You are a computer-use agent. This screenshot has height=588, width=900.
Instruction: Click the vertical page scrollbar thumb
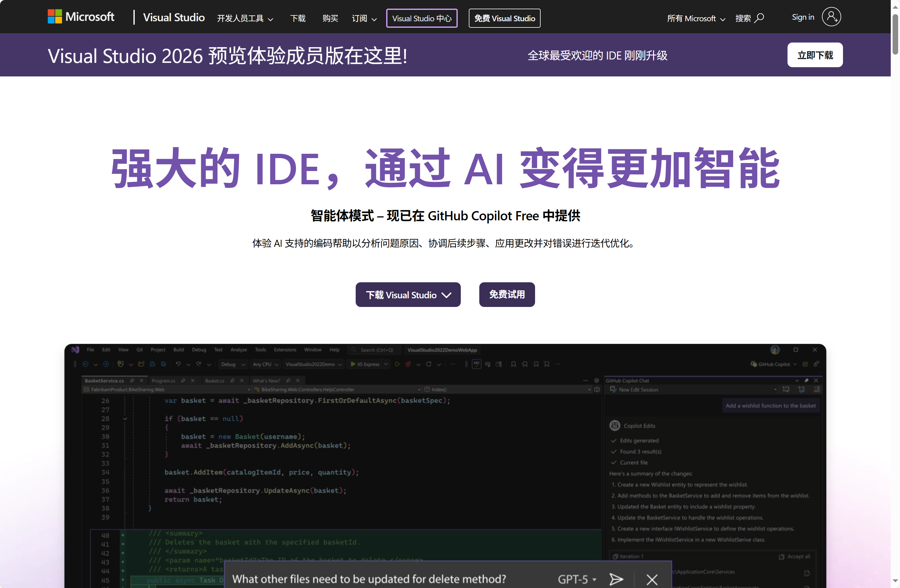pos(895,34)
